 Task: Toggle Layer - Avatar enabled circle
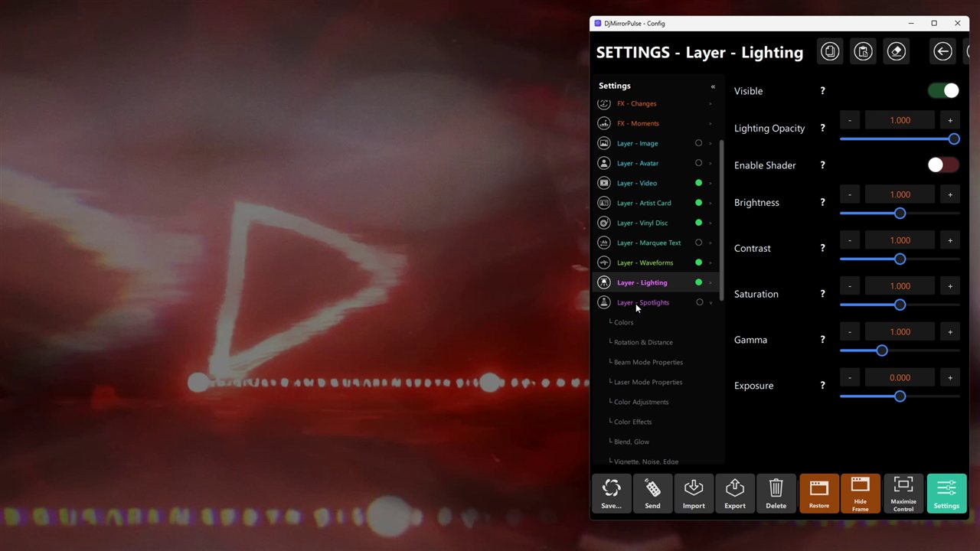pyautogui.click(x=698, y=163)
